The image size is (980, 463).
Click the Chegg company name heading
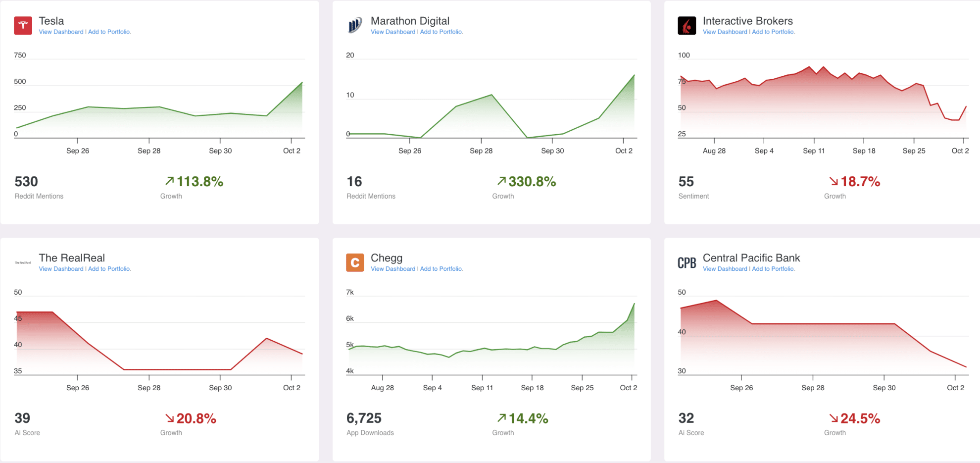point(387,258)
